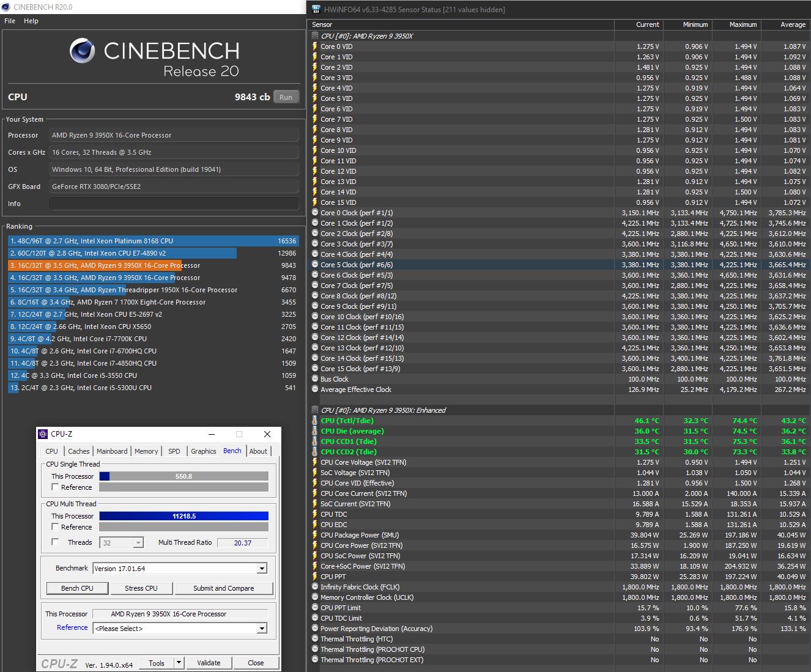
Task: Click the Info text field in Cinebench
Action: coord(174,204)
